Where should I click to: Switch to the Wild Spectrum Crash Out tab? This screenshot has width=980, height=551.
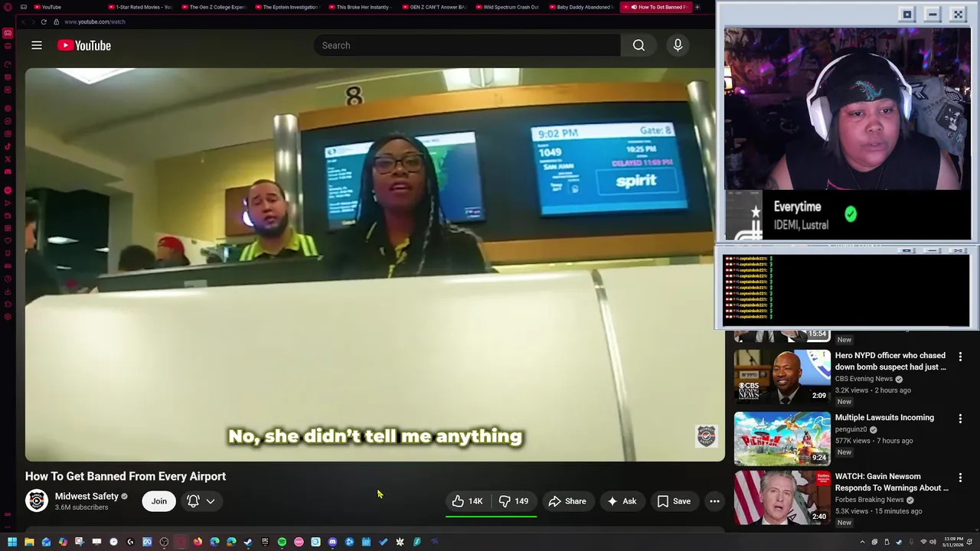pos(508,7)
